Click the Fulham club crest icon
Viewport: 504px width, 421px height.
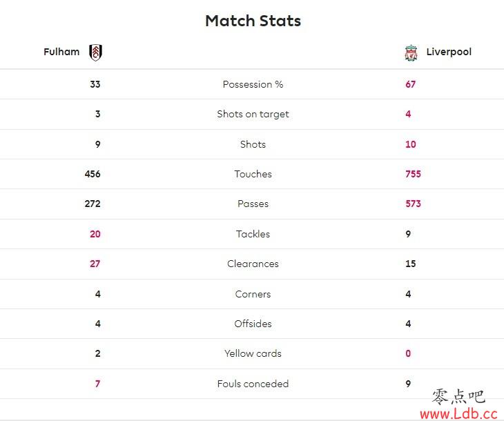coord(95,52)
